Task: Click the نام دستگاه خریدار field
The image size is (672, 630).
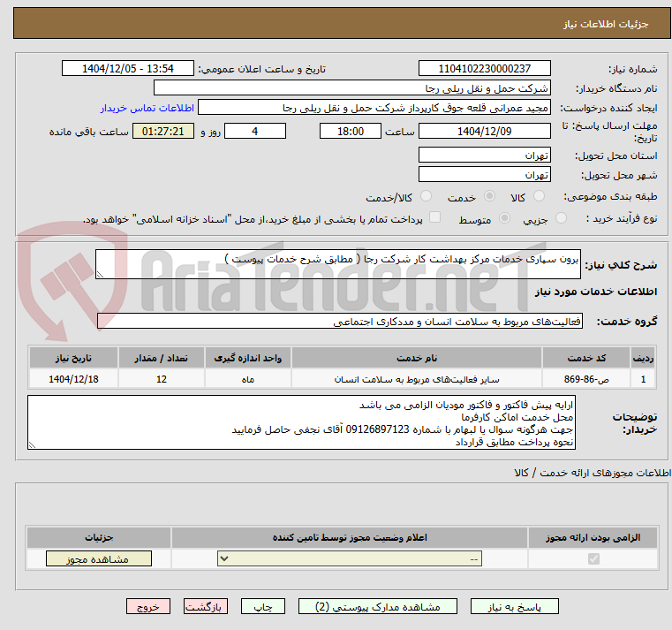Action: tap(351, 88)
